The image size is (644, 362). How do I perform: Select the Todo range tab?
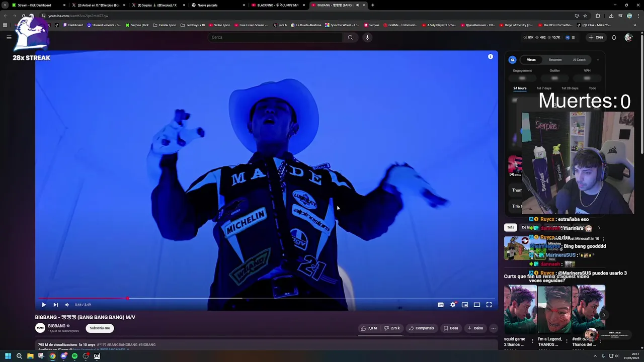pos(592,88)
